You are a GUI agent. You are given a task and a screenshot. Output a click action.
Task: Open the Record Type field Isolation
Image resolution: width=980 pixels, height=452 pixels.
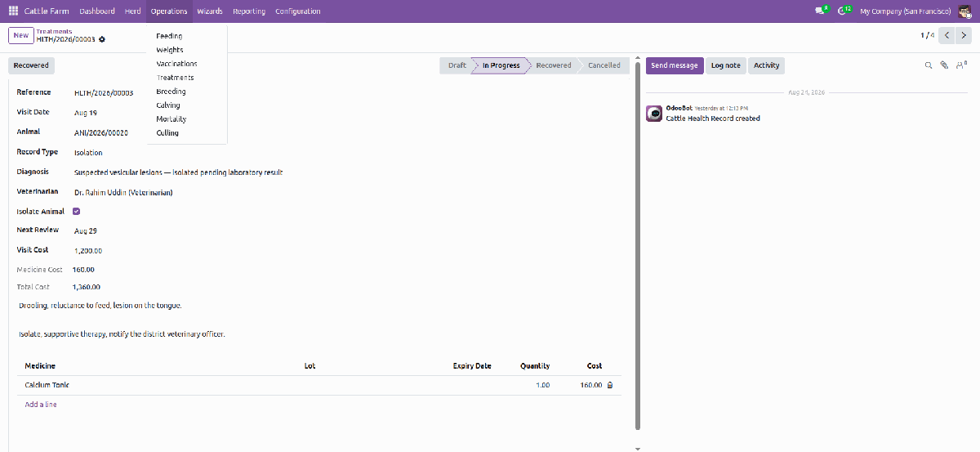[x=88, y=153]
